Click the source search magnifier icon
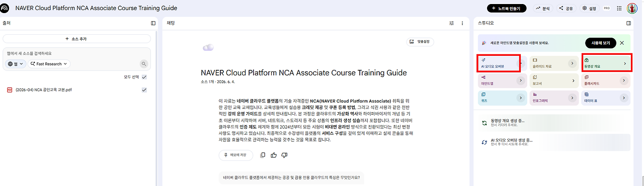Screen dimensions: 644x186 (144, 64)
